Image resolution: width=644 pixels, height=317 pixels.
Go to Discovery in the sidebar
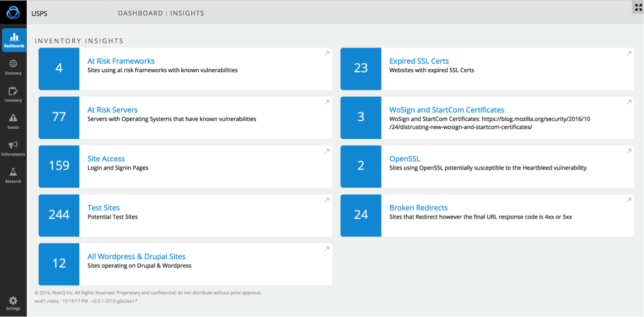tap(13, 67)
